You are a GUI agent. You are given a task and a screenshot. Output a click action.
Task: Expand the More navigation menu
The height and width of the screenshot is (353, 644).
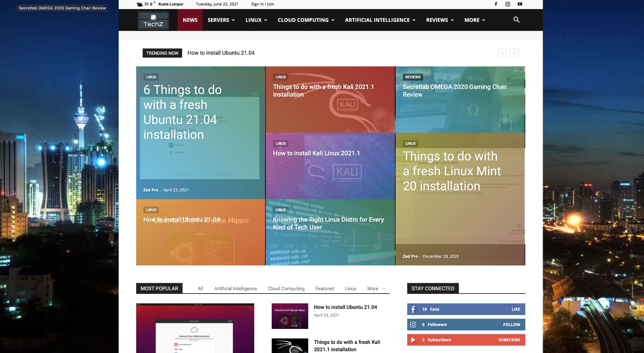475,20
